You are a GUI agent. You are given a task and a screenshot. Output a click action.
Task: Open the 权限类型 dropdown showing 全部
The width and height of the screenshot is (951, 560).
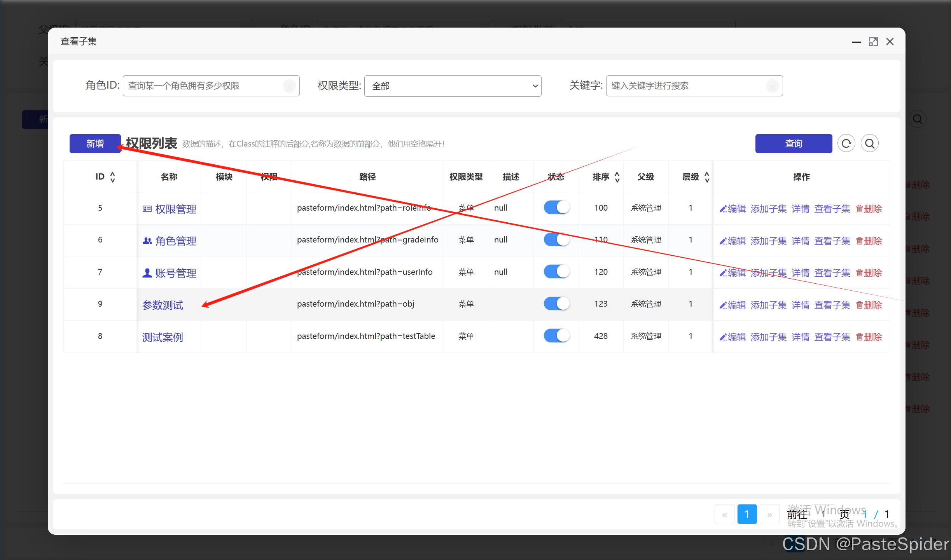click(453, 86)
